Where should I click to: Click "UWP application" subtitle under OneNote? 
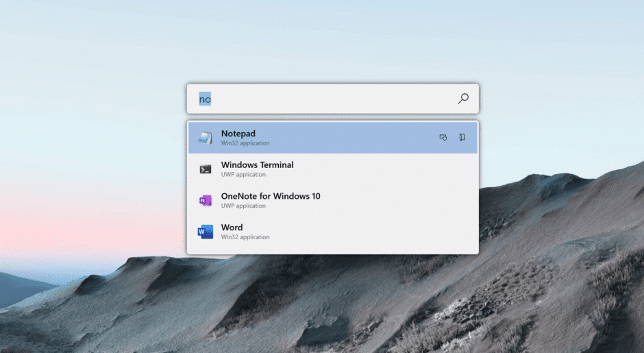pos(243,206)
